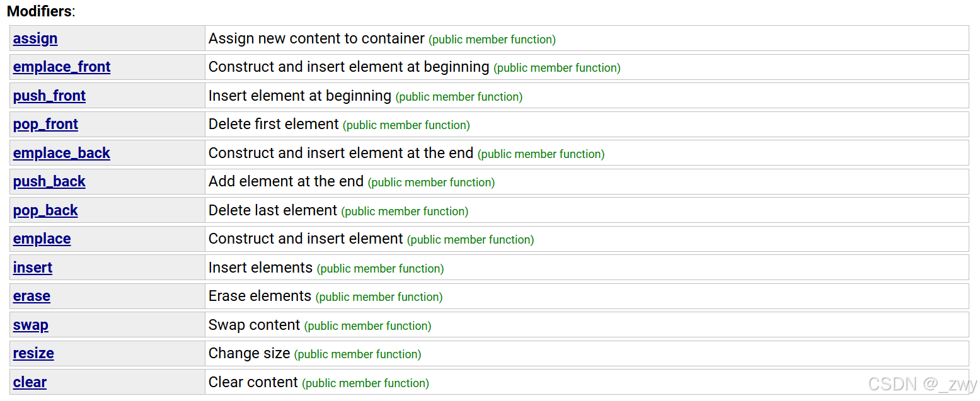
Task: Follow the erase function link
Action: [x=32, y=296]
